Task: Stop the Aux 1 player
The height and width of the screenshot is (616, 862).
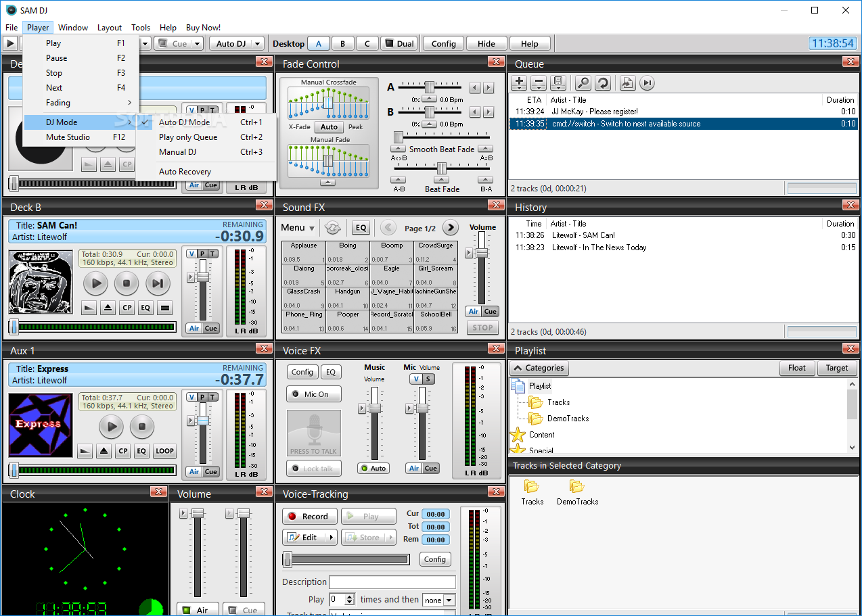Action: coord(141,427)
